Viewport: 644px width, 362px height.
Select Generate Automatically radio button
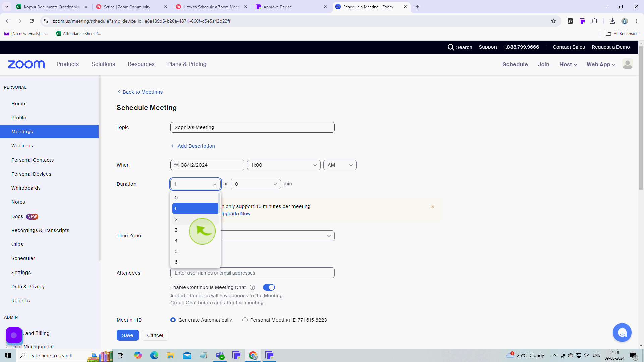tap(173, 320)
